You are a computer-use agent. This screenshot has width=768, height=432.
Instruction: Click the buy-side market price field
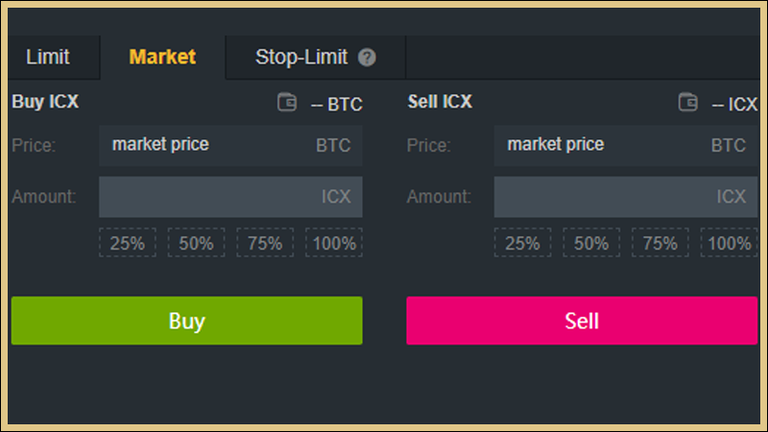tap(231, 145)
